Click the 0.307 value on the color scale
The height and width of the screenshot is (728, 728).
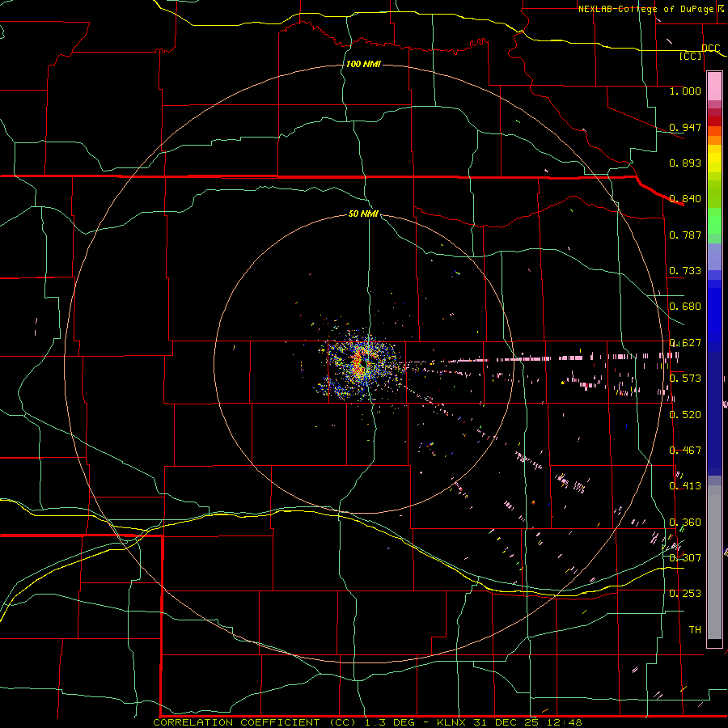[685, 558]
